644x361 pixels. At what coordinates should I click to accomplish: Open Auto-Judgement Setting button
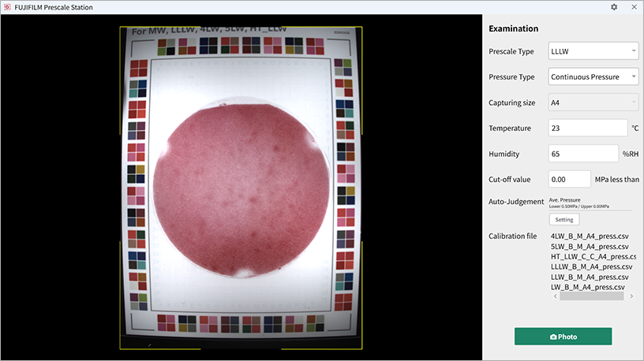pyautogui.click(x=563, y=220)
